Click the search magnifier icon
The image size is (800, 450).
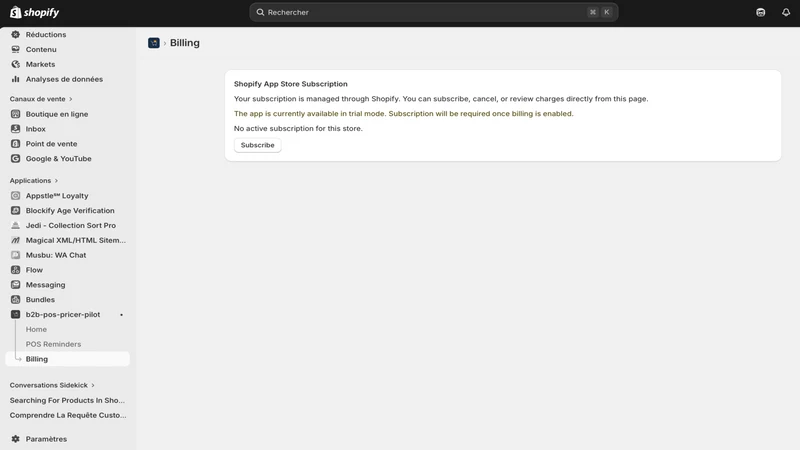coord(260,12)
